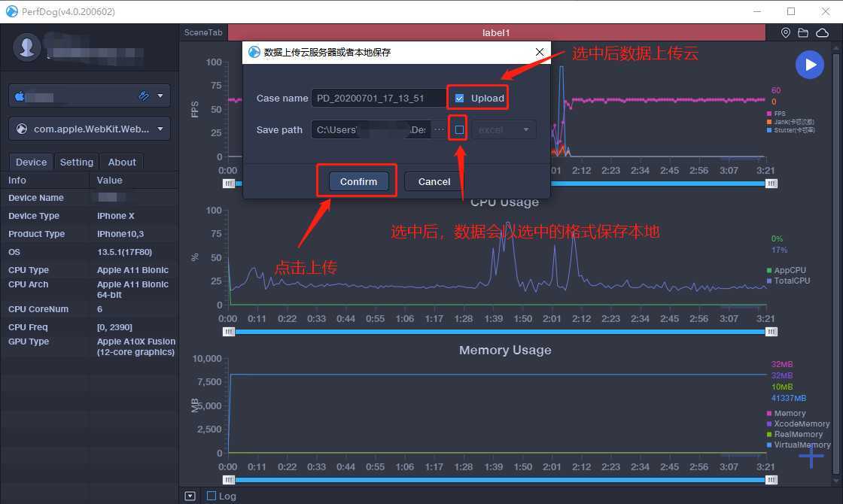Switch to the Device tab
The height and width of the screenshot is (504, 843).
(x=31, y=162)
